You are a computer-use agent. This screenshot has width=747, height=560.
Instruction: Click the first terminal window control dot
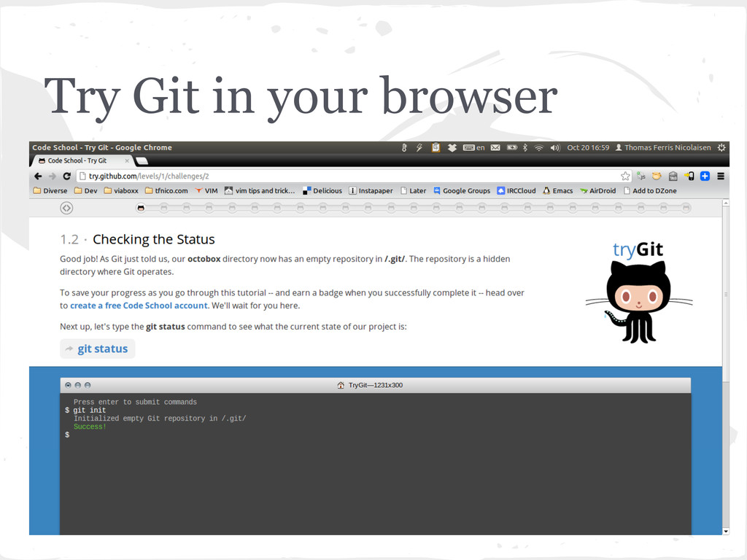(x=68, y=385)
